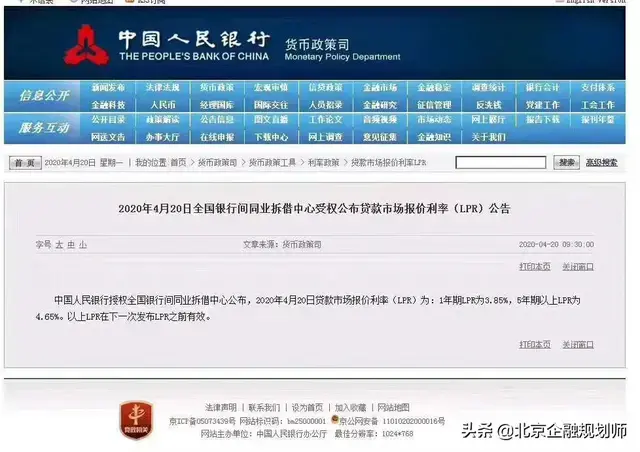Screen dimensions: 640x452
Task: Select 金融科技 in the navigation bar
Action: point(108,105)
